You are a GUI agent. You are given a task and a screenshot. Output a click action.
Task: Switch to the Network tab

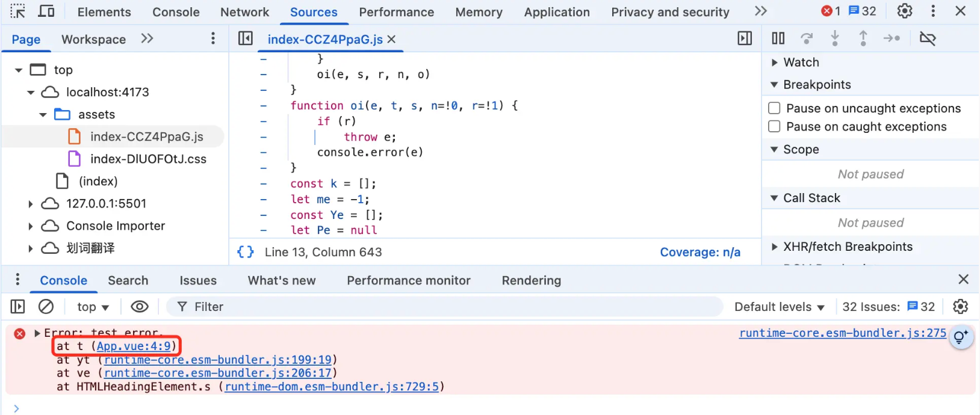[x=244, y=12]
